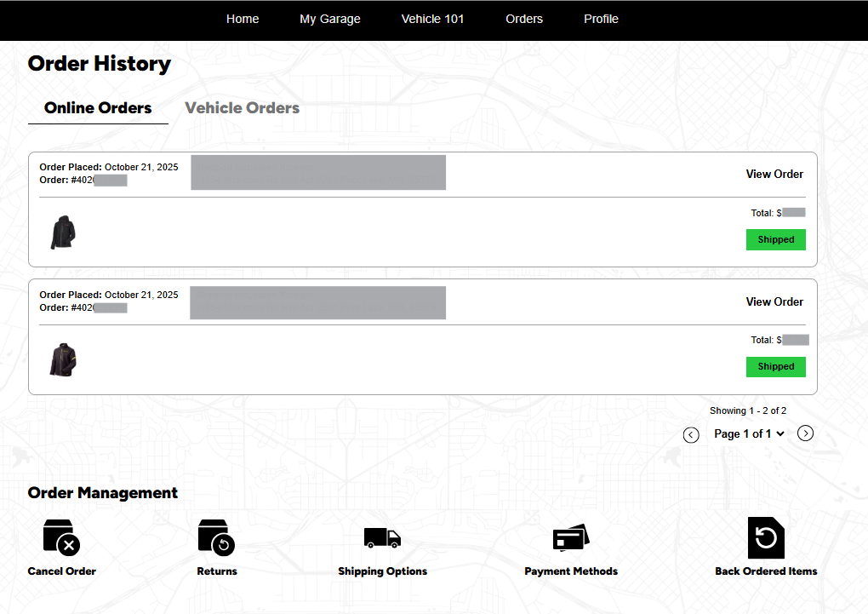This screenshot has height=614, width=868.
Task: Select the Online Orders tab
Action: pos(98,107)
